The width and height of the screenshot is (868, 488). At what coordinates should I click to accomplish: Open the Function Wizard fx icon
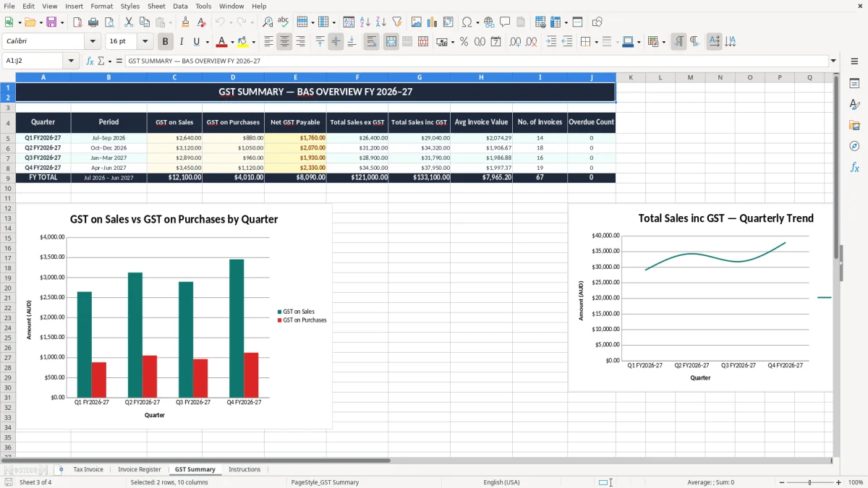90,61
